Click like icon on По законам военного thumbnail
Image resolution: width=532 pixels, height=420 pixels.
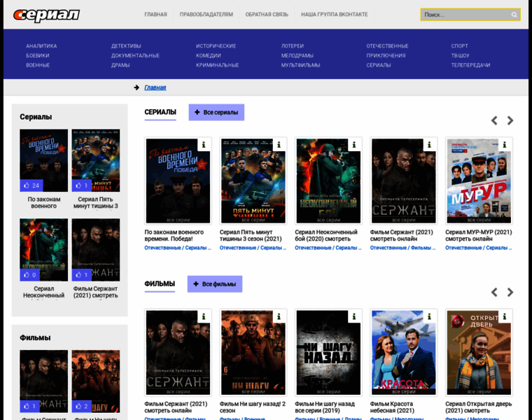(27, 185)
